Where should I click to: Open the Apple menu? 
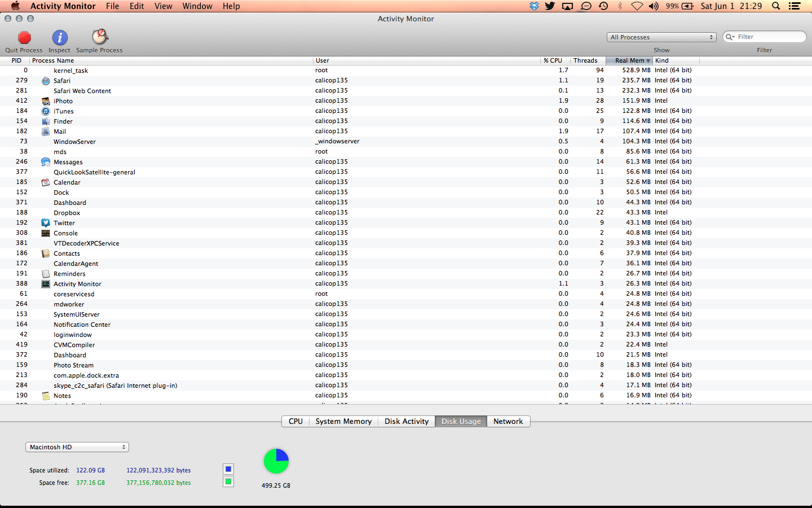pyautogui.click(x=15, y=6)
